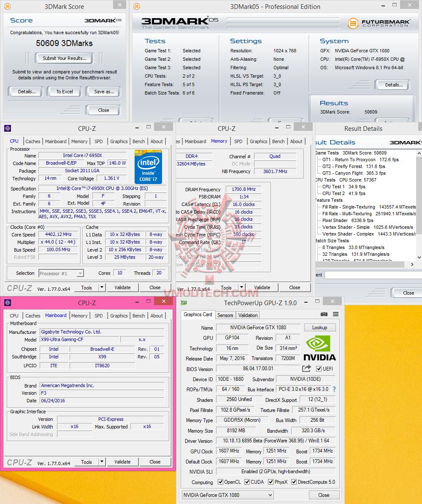Screen dimensions: 422x504
Task: Click the GPU-Z title bar card icon
Action: [x=184, y=303]
